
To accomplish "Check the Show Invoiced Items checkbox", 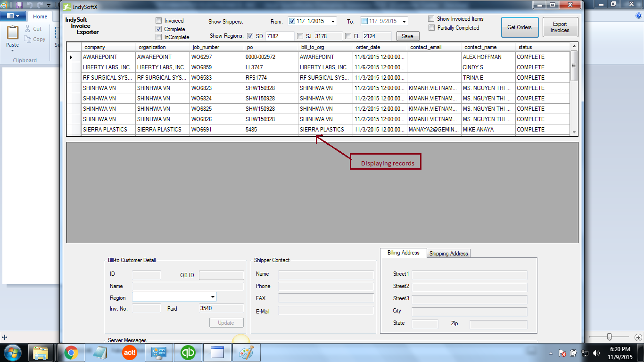I will pyautogui.click(x=431, y=19).
